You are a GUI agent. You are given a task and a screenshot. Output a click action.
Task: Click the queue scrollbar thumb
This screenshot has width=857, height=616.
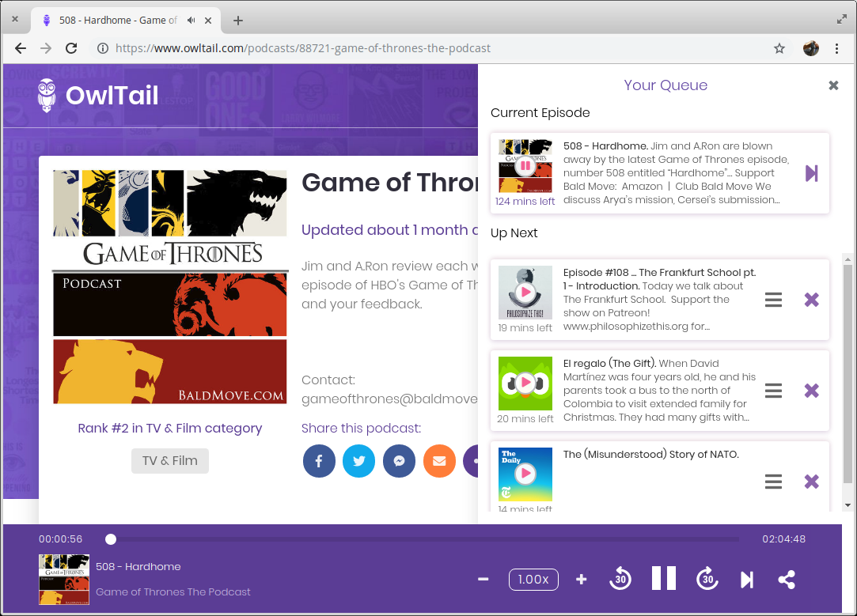(x=848, y=374)
